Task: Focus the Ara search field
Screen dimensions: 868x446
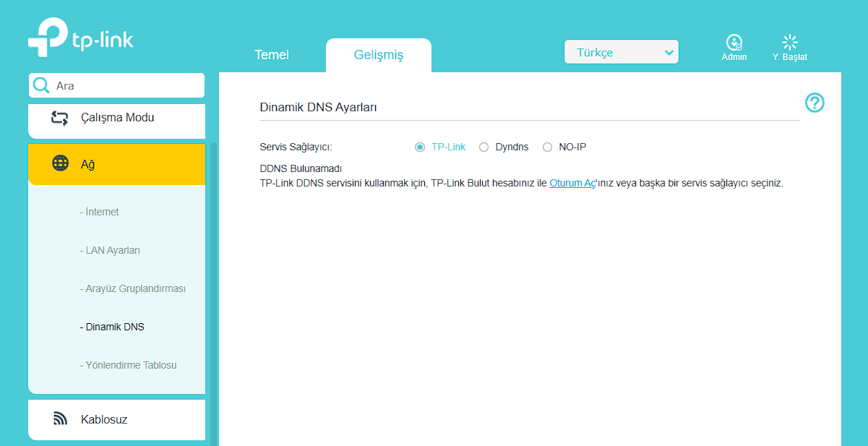Action: point(117,85)
